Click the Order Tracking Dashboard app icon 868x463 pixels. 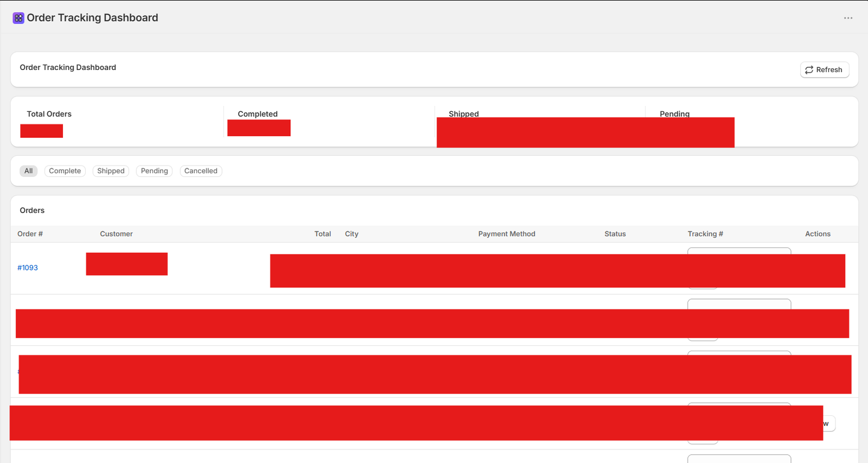18,18
